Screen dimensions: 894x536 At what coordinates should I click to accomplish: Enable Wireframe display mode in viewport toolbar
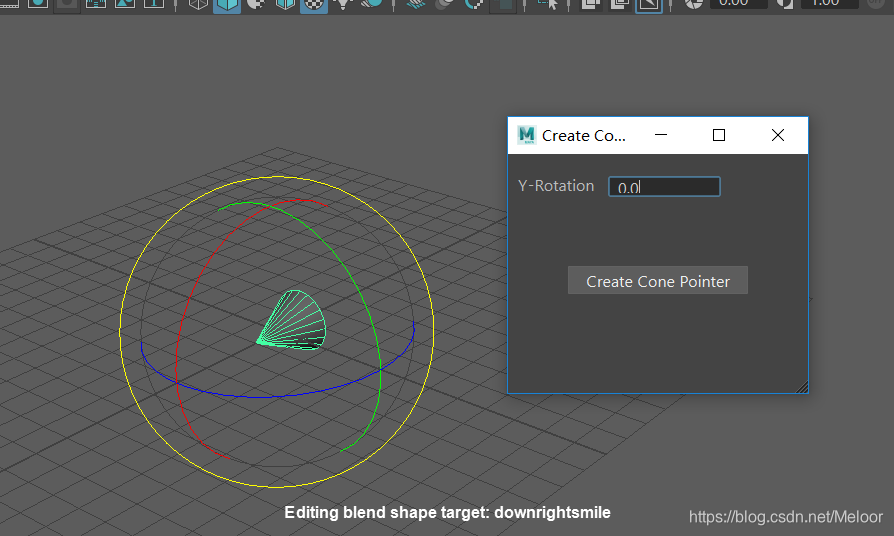(x=198, y=4)
